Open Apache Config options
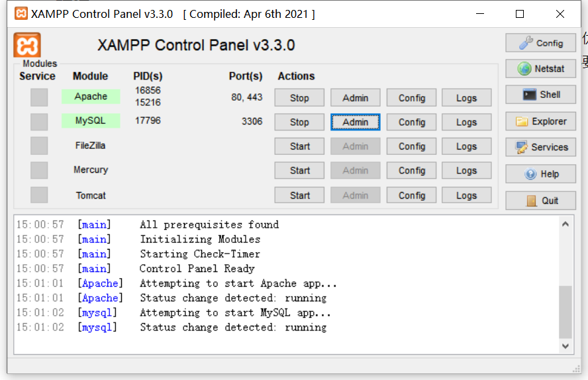Viewport: 588px width, 380px height. [411, 98]
